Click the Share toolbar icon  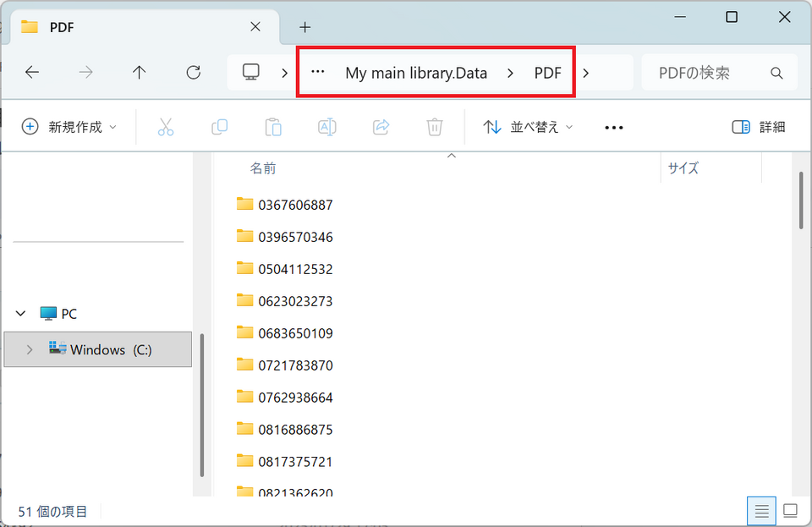(381, 127)
